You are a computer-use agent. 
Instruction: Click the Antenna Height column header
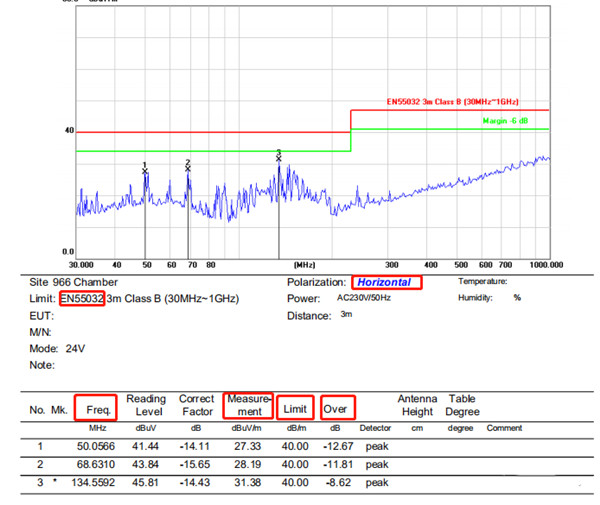pos(418,405)
